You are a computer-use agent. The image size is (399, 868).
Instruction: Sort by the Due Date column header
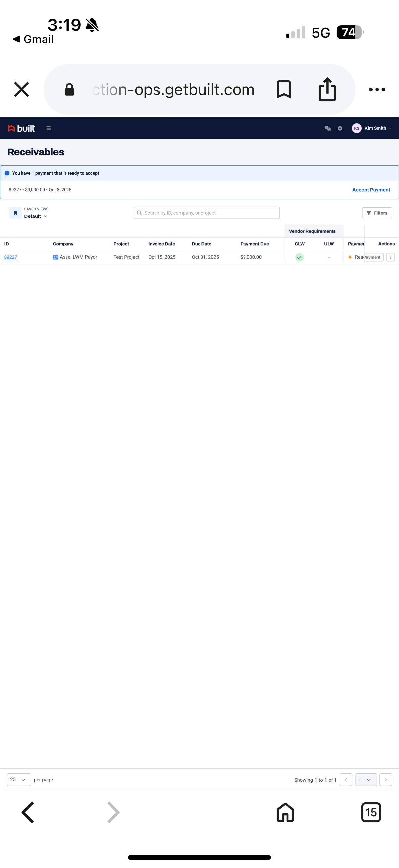(x=201, y=244)
